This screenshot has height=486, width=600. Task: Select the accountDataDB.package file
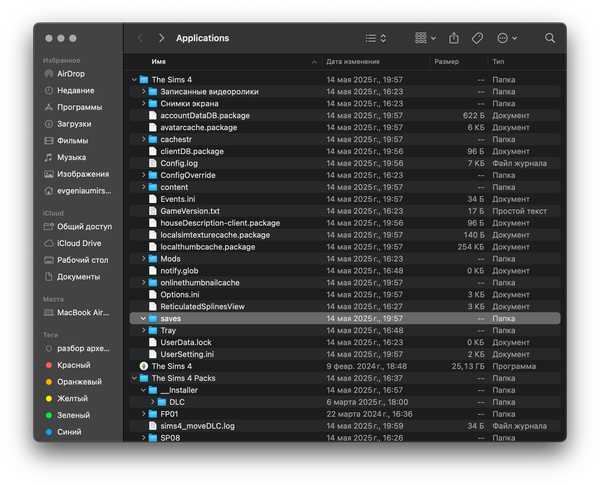coord(345,116)
